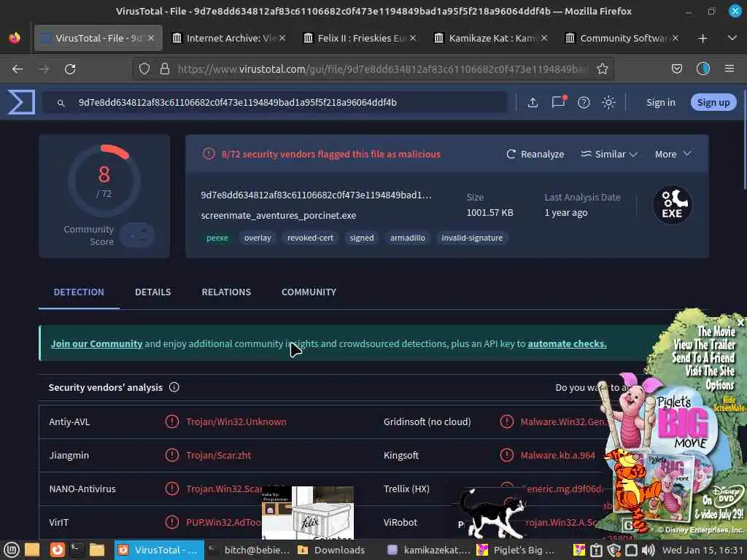Open the shield tracking protection icon
This screenshot has height=560, width=747.
(x=144, y=69)
